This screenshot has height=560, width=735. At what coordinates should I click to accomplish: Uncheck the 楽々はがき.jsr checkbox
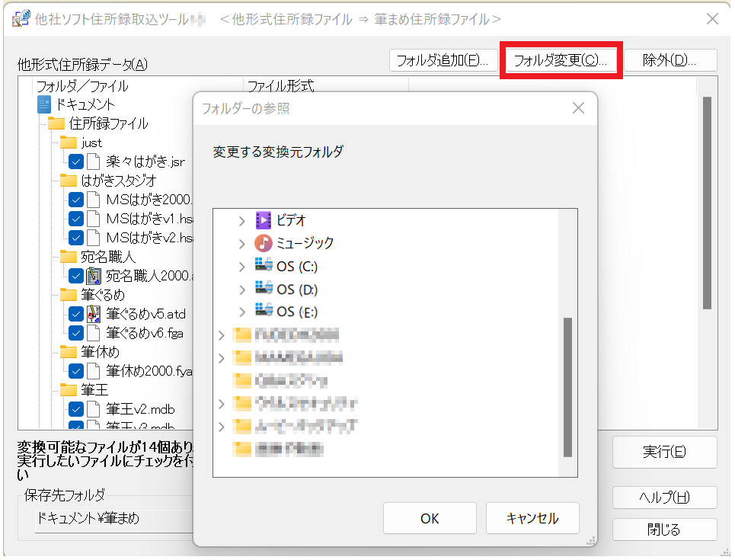76,162
